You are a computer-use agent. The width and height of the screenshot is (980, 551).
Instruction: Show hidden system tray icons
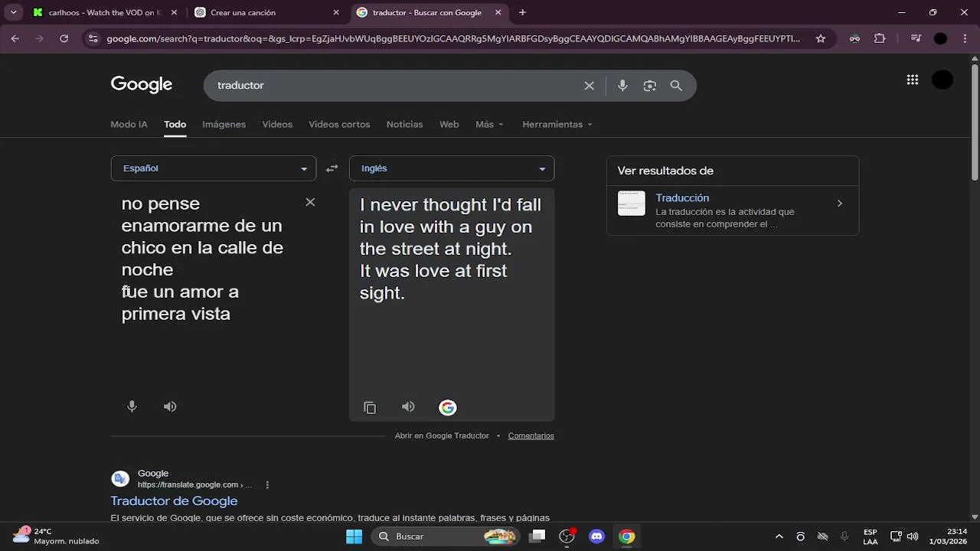pyautogui.click(x=779, y=536)
